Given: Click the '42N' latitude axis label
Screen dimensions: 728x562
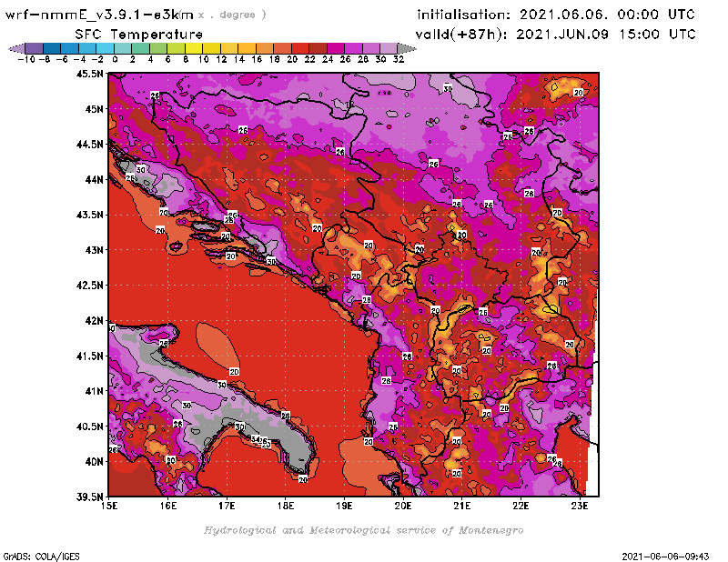Looking at the screenshot, I should pyautogui.click(x=94, y=321).
